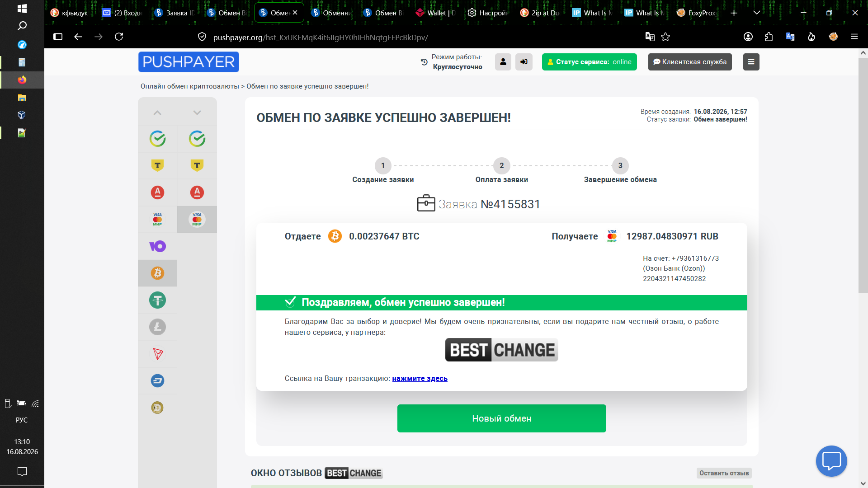
Task: Reload the page in browser toolbar
Action: click(x=119, y=37)
